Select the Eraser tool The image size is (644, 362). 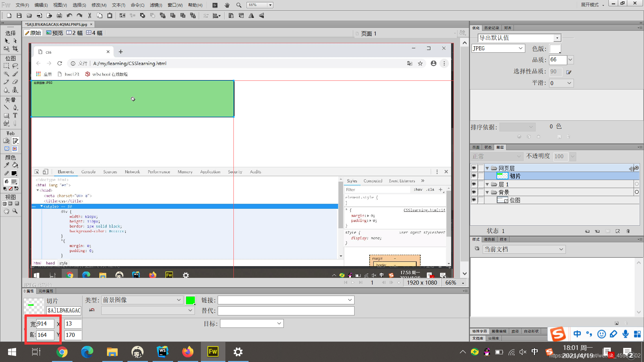coord(15,82)
